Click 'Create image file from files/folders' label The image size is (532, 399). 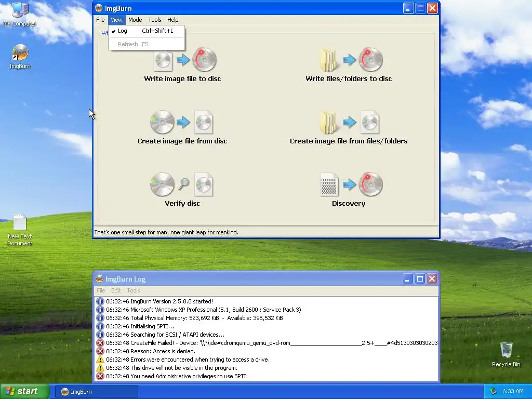click(x=349, y=141)
